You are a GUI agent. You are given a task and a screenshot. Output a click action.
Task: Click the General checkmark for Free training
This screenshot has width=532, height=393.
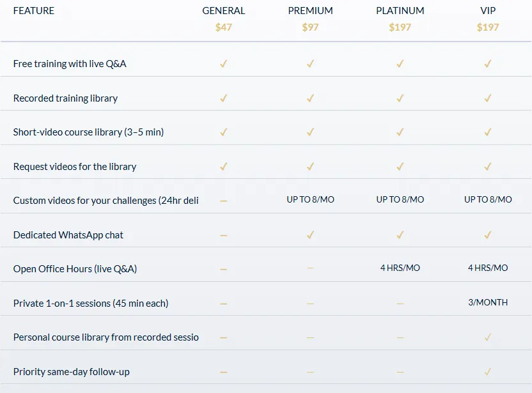click(x=223, y=64)
